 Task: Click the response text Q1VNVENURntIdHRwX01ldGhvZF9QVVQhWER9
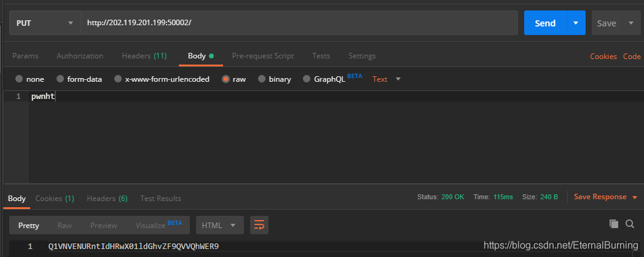coord(133,247)
